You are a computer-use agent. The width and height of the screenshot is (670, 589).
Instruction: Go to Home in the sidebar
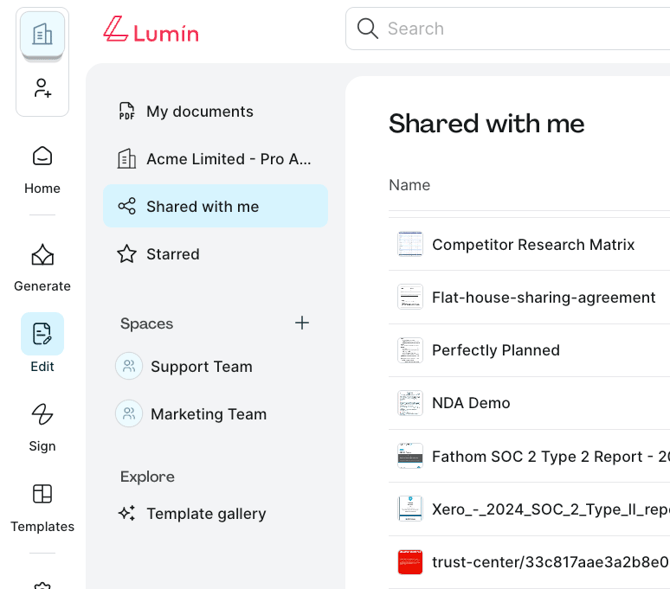(42, 169)
